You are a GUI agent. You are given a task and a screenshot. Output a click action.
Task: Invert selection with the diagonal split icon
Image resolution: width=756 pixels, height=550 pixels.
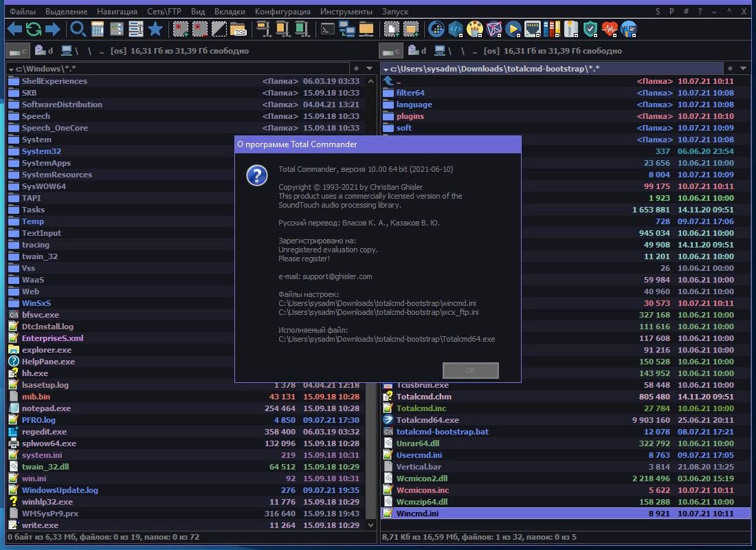pos(219,30)
